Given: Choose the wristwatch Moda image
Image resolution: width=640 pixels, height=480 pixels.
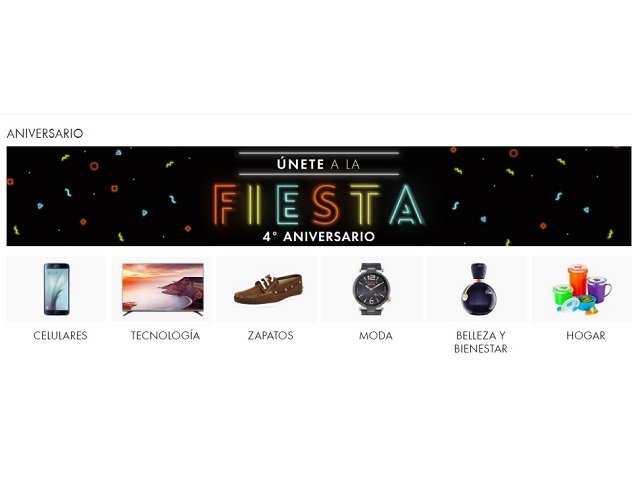Looking at the screenshot, I should coord(371,289).
